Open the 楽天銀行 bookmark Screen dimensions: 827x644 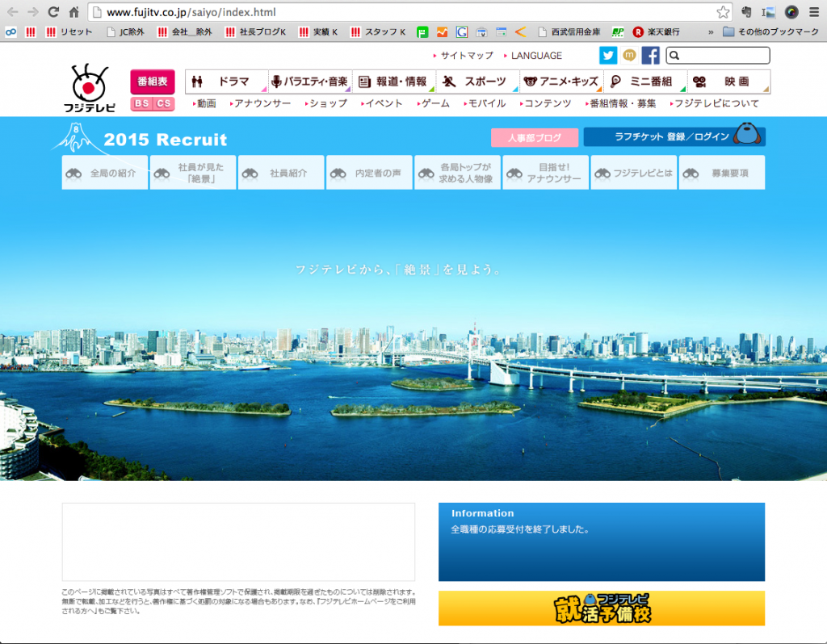point(656,32)
